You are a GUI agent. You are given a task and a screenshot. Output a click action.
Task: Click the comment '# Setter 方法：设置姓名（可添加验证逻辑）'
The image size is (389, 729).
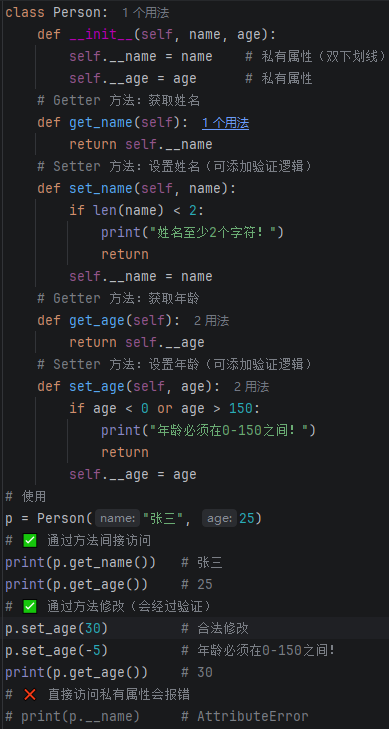(175, 166)
